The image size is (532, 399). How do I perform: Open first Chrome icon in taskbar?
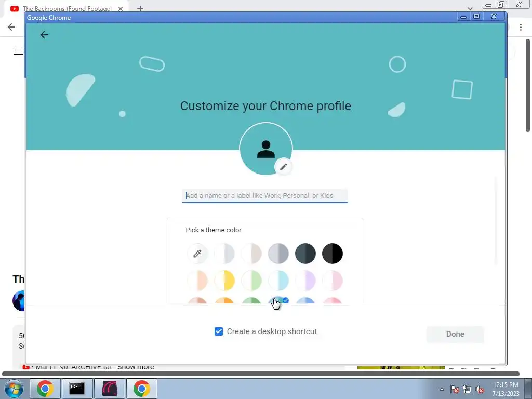[x=45, y=389]
